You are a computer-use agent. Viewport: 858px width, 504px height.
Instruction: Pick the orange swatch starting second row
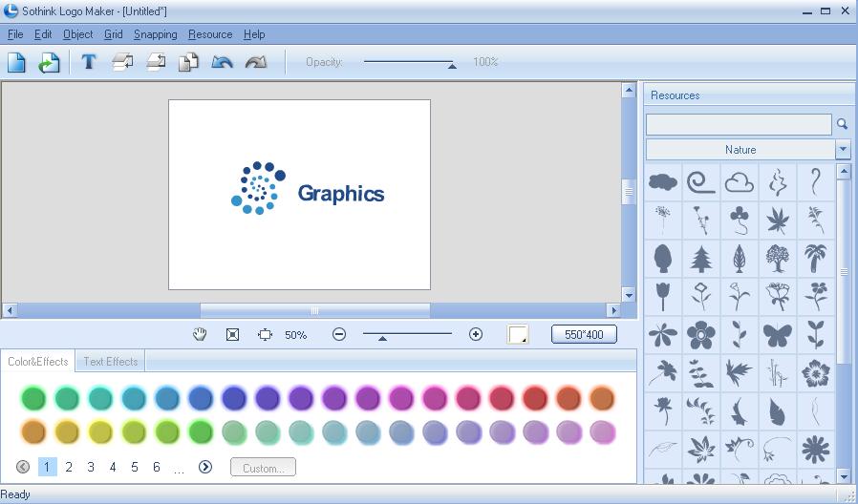coord(33,431)
